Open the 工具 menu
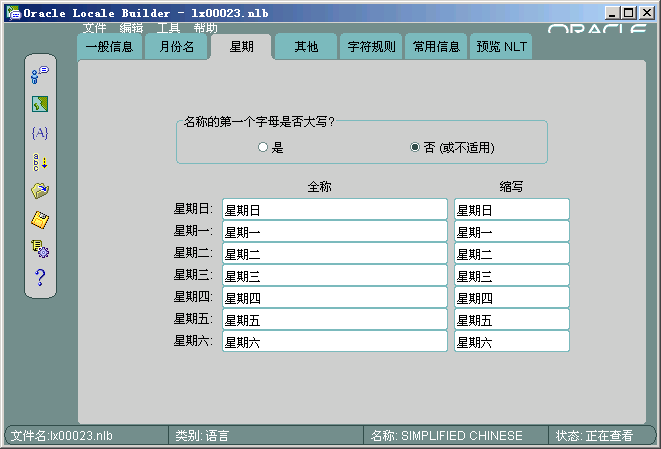 click(168, 28)
